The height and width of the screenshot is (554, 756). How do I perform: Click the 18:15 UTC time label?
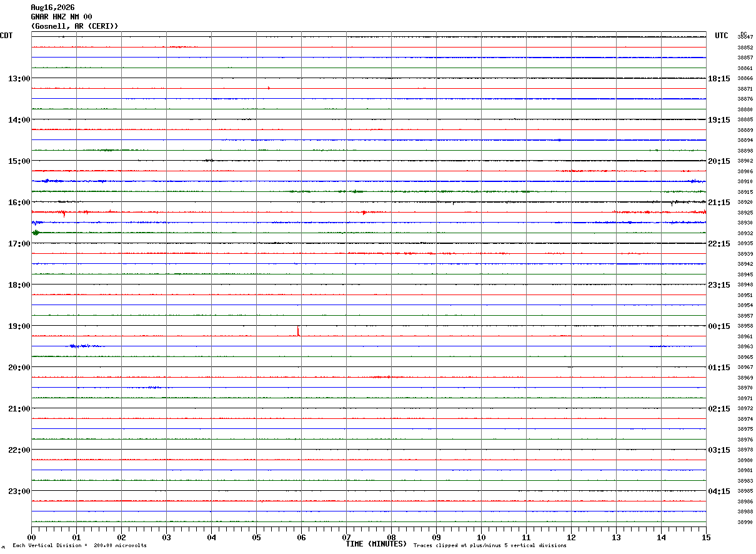(719, 79)
